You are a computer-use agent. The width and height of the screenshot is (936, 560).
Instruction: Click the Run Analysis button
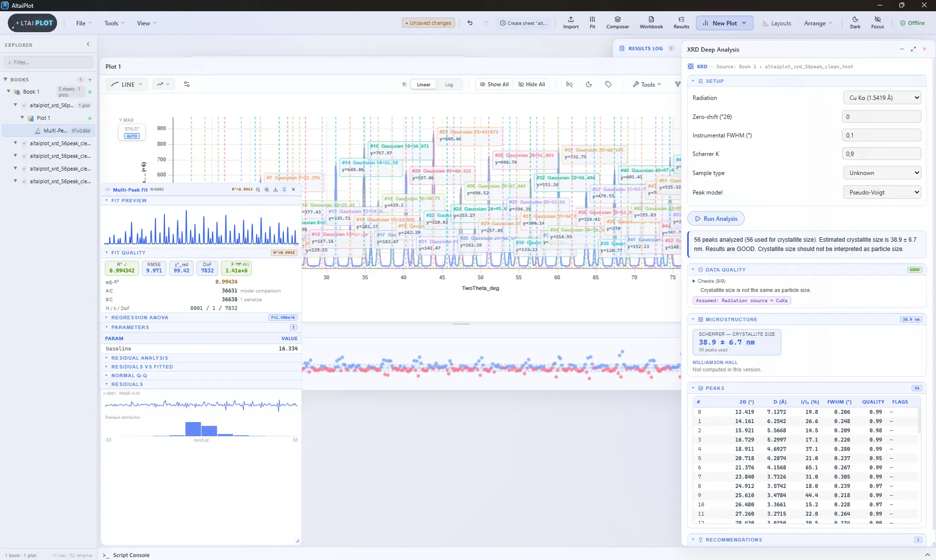716,218
